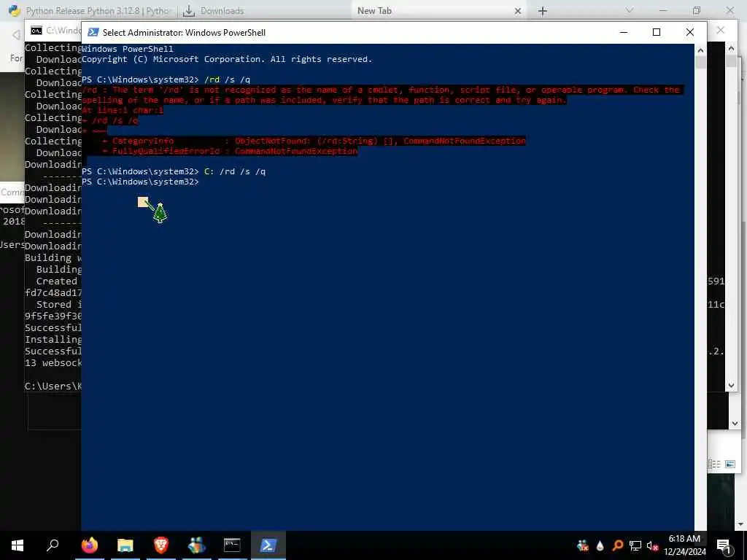This screenshot has width=747, height=560.
Task: Click PowerShell icon in title bar
Action: point(93,32)
